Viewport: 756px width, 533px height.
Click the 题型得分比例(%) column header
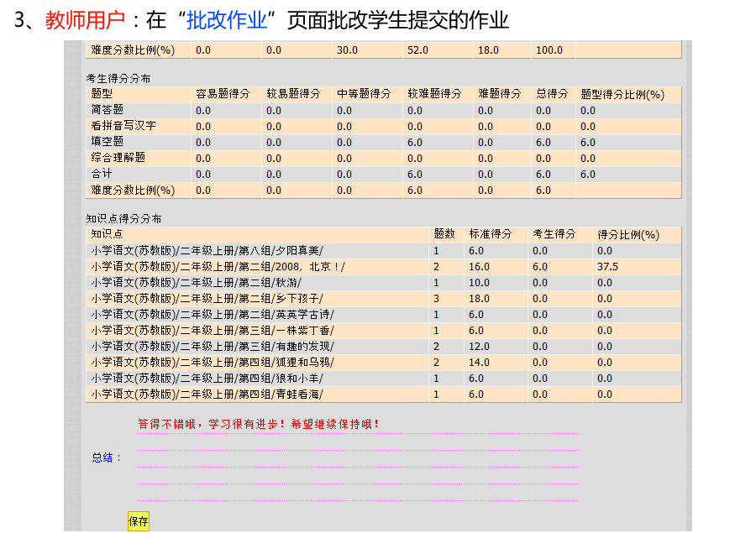[622, 95]
